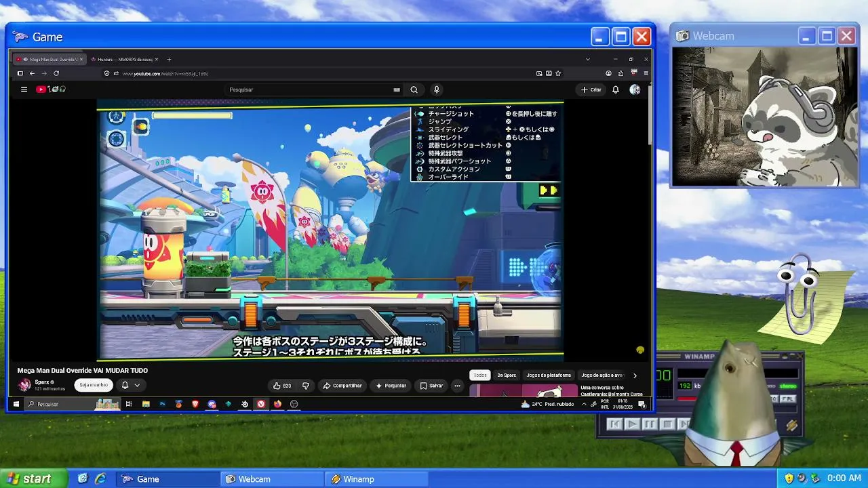Open the Castlevania recommended video thumbnail

pos(523,392)
